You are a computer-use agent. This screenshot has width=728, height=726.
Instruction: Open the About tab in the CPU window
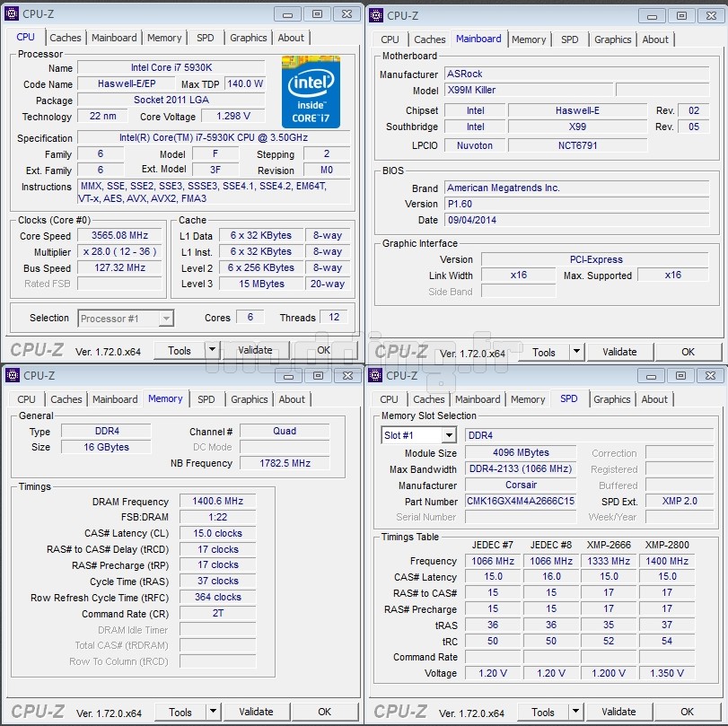click(291, 38)
